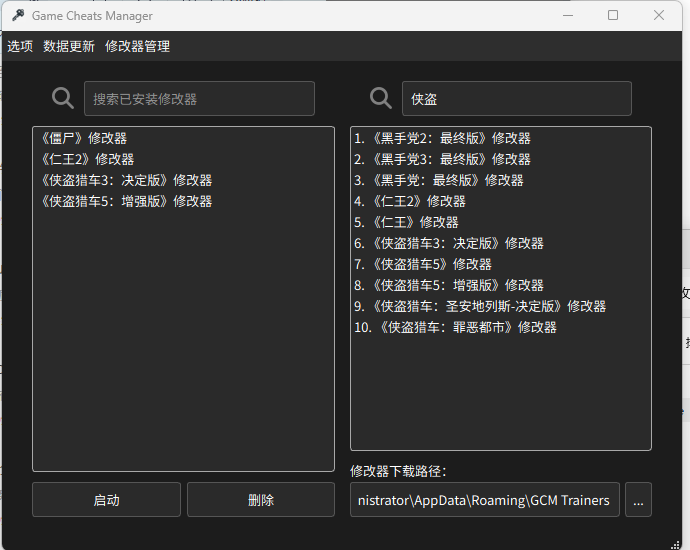Maximize the Game Cheats Manager window
The image size is (690, 550).
pyautogui.click(x=613, y=15)
